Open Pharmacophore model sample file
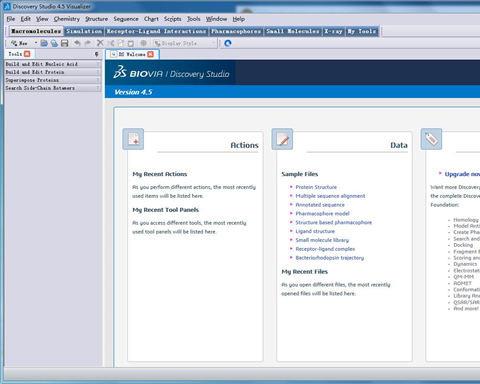The width and height of the screenshot is (480, 384). coord(322,213)
